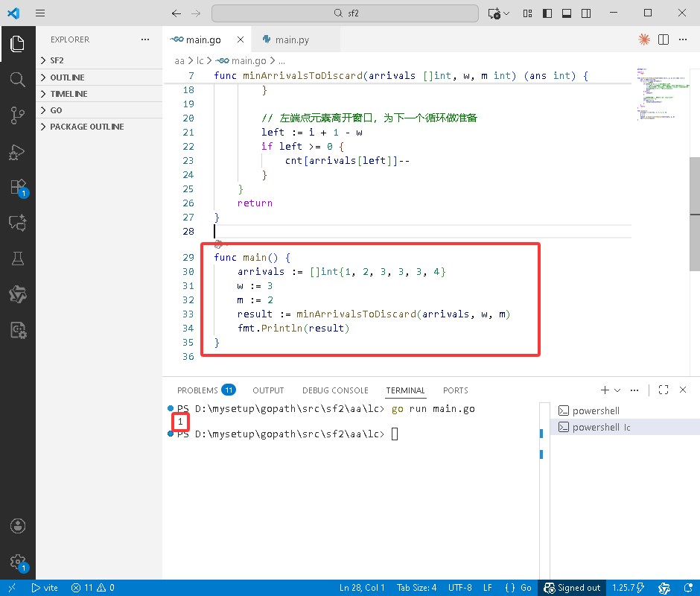Open the DEBUG CONSOLE tab

point(335,390)
